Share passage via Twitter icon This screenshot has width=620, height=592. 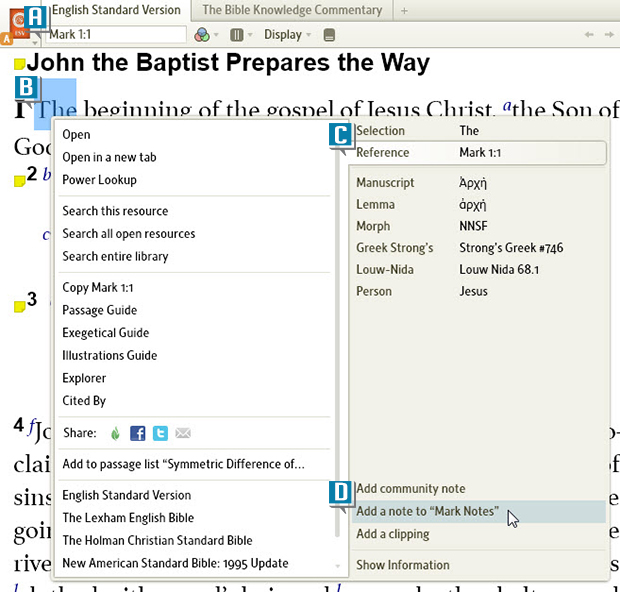click(160, 433)
